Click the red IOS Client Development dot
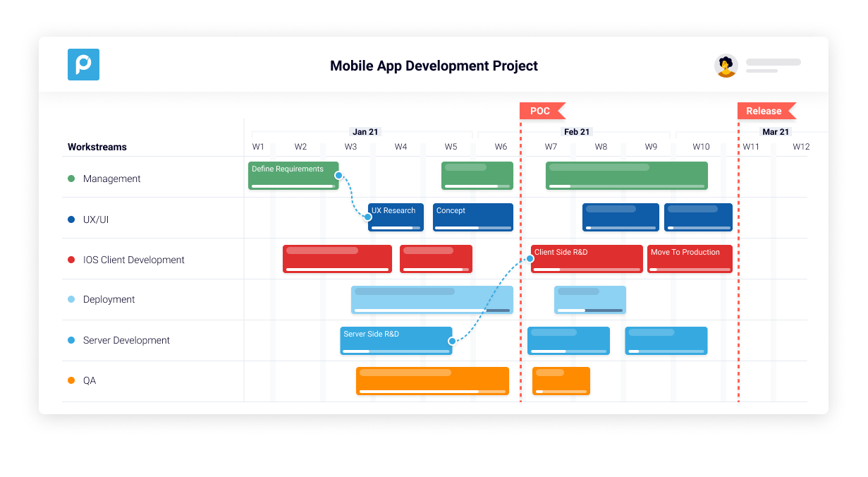 pyautogui.click(x=71, y=260)
